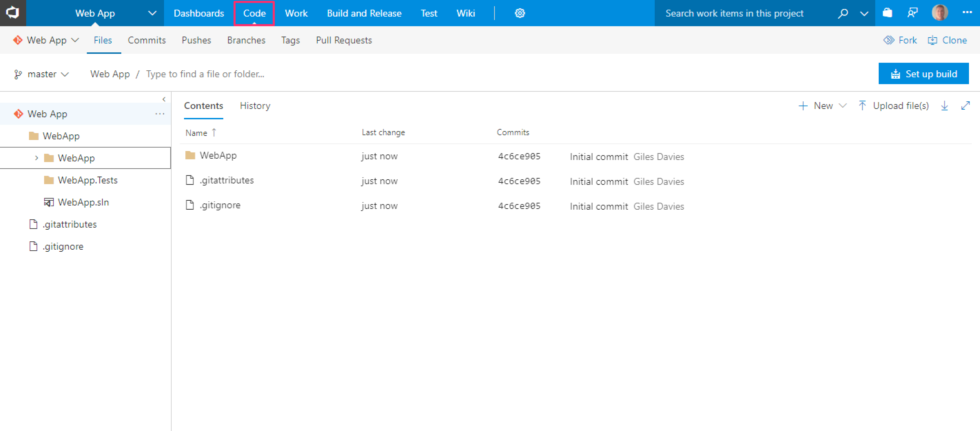Image resolution: width=980 pixels, height=431 pixels.
Task: Click the Visual Studio Team Services logo
Action: pos(12,13)
